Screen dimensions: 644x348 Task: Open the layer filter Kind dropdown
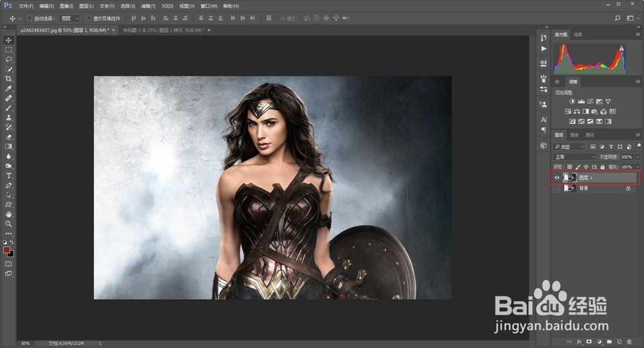click(x=569, y=147)
